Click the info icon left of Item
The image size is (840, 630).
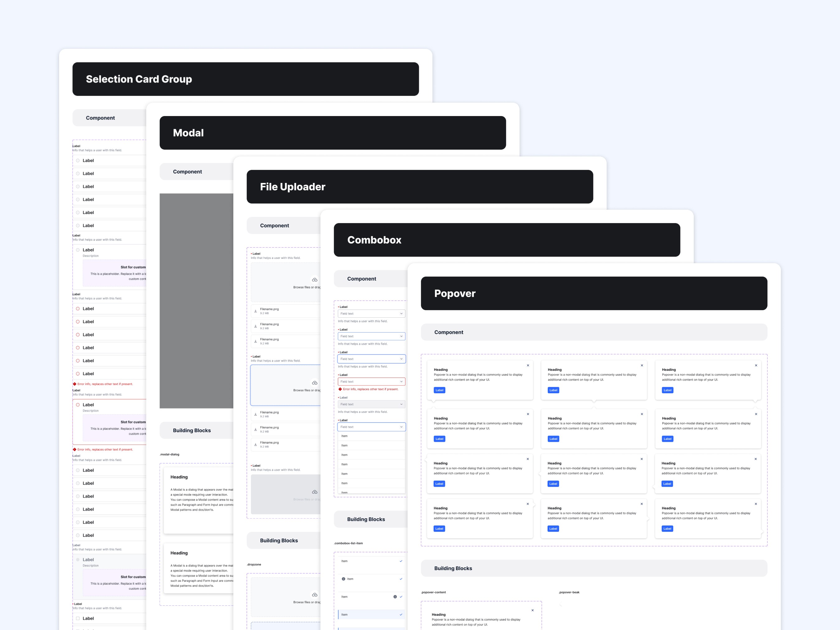[343, 579]
